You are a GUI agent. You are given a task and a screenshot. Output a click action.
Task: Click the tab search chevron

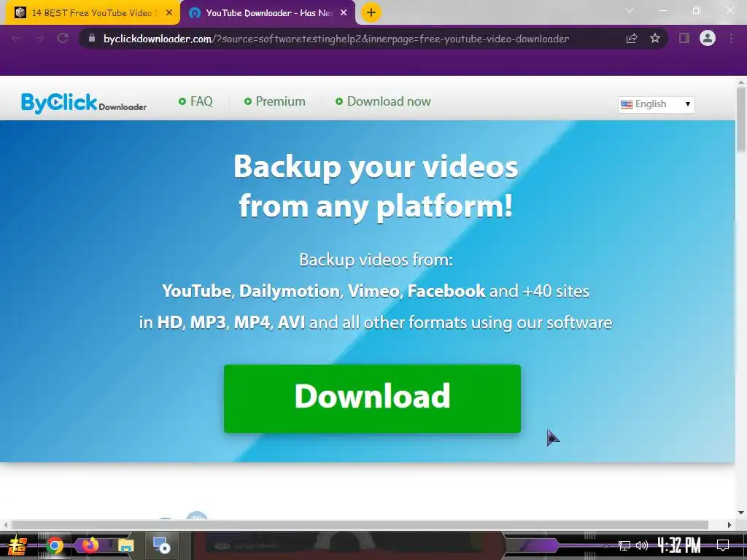pos(630,10)
